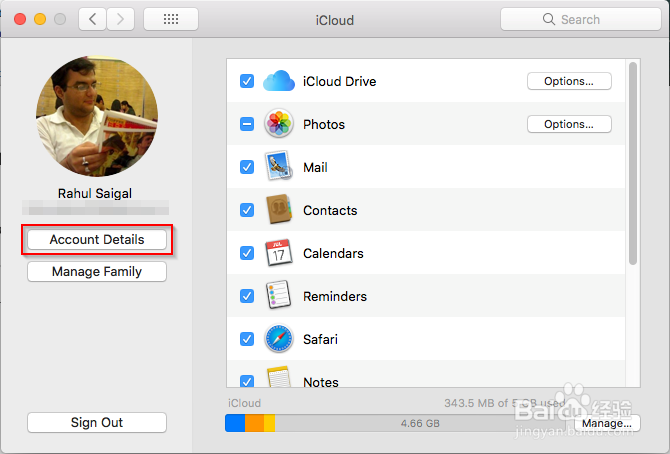Click the Rahul Saigal name text

click(x=95, y=193)
